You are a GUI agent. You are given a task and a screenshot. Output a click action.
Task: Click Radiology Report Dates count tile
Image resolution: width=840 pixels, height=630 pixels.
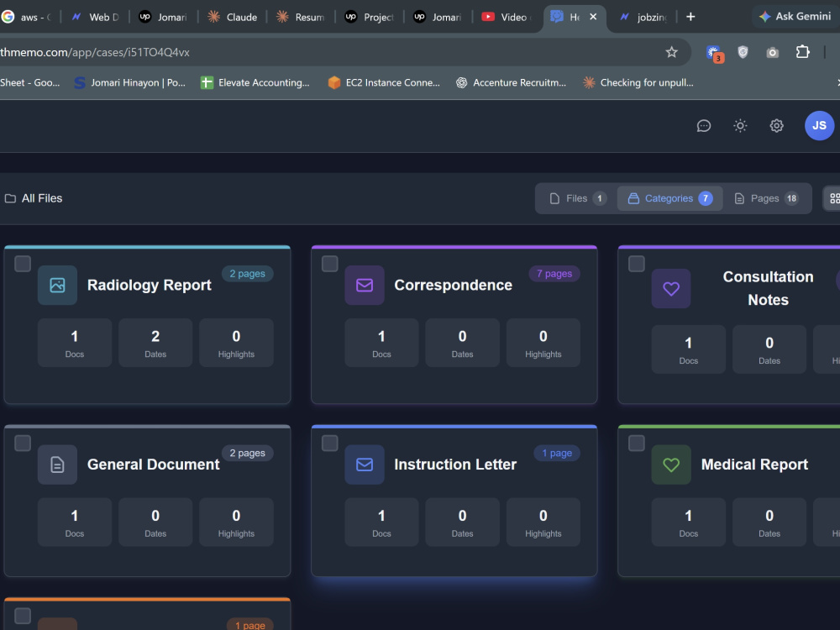(x=155, y=343)
